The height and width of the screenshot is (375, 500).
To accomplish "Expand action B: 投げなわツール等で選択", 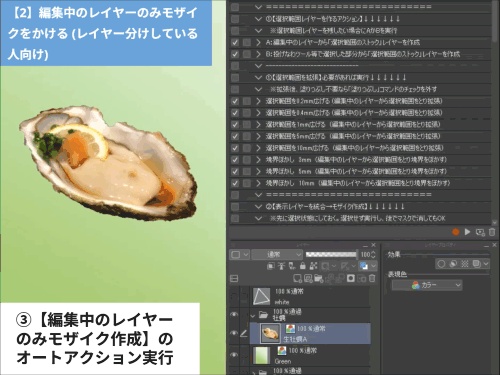I will (x=258, y=54).
